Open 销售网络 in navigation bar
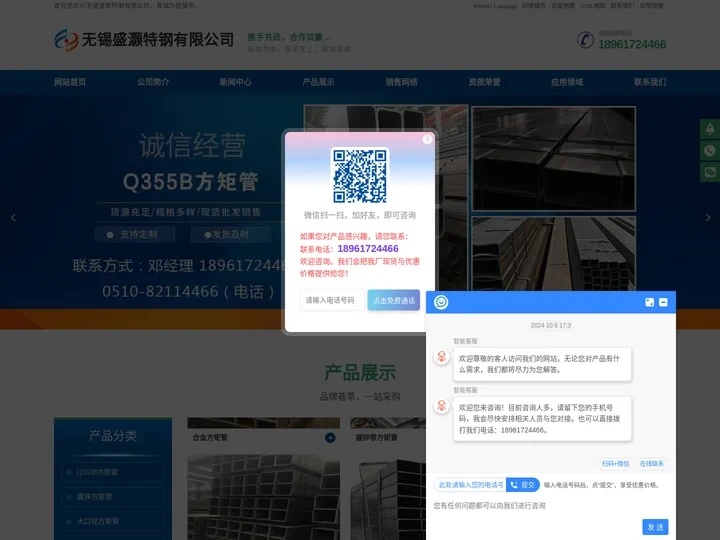The height and width of the screenshot is (540, 720). pos(401,82)
